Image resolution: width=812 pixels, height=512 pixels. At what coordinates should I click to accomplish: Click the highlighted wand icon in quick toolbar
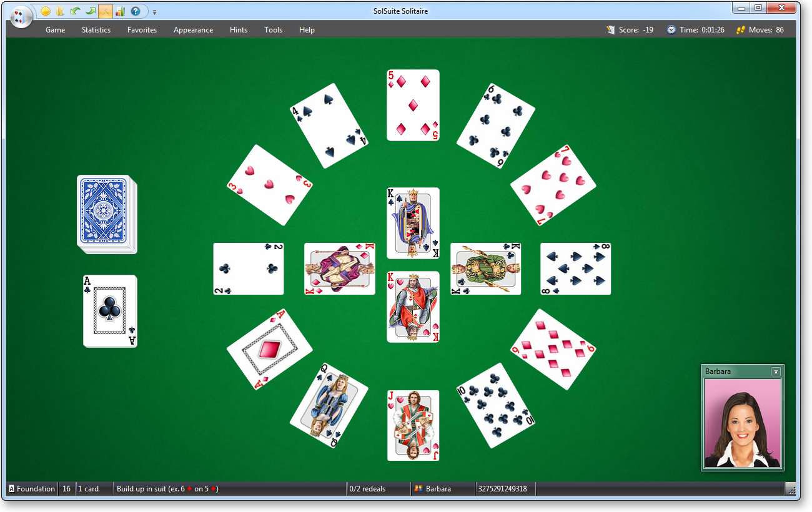105,11
